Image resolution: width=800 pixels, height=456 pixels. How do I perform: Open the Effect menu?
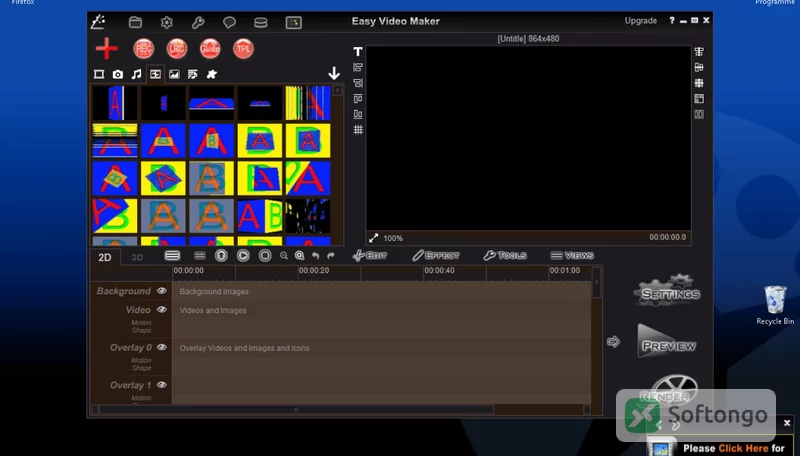coord(436,256)
